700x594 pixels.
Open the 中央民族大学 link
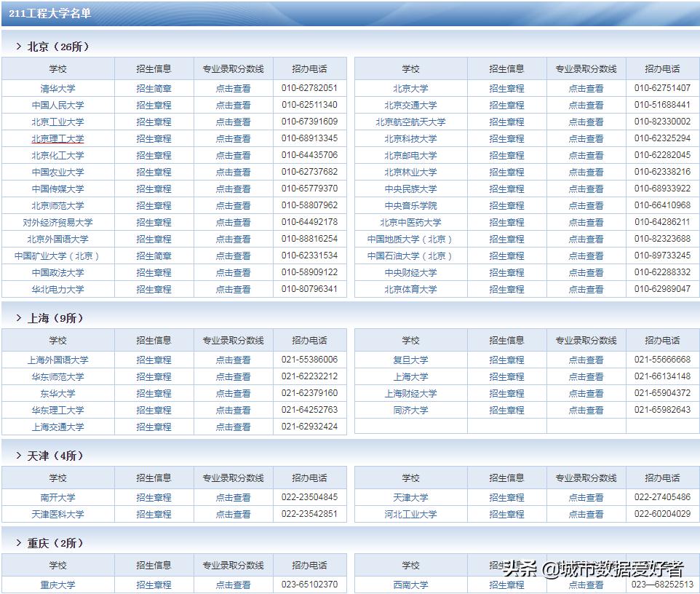tap(410, 189)
